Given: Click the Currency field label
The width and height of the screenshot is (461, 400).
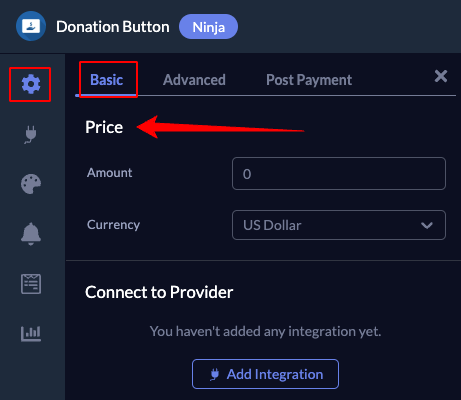Looking at the screenshot, I should click(x=113, y=225).
